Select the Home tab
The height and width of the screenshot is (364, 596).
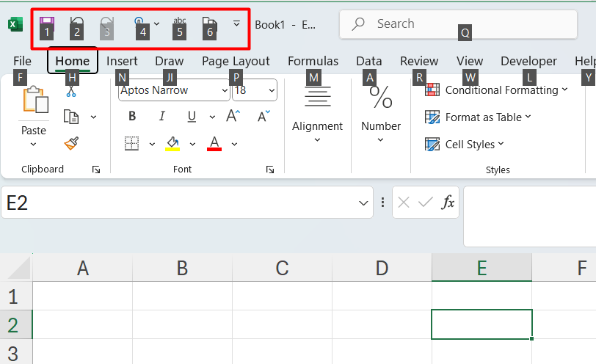[x=72, y=61]
